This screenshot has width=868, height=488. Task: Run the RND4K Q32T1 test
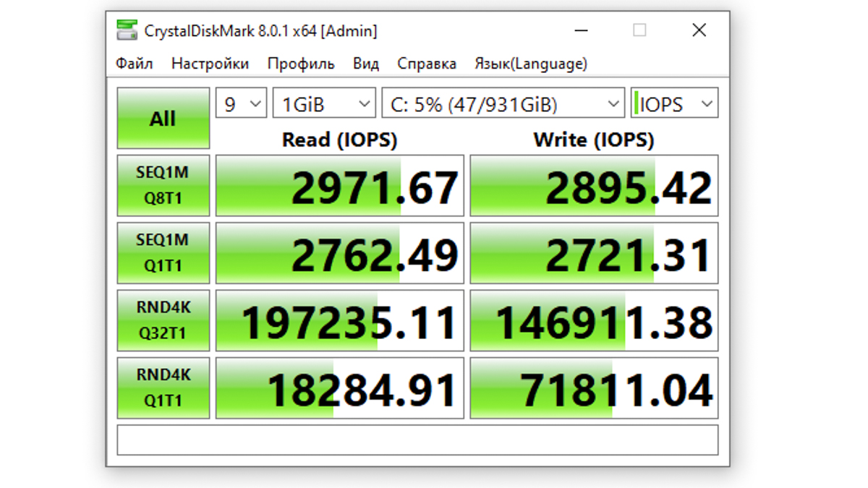[x=163, y=320]
